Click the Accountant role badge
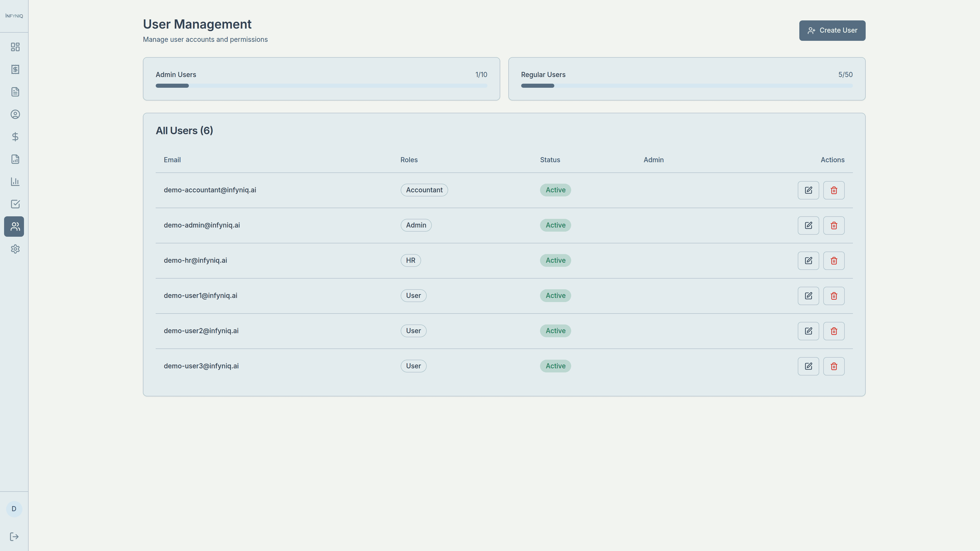 (424, 190)
